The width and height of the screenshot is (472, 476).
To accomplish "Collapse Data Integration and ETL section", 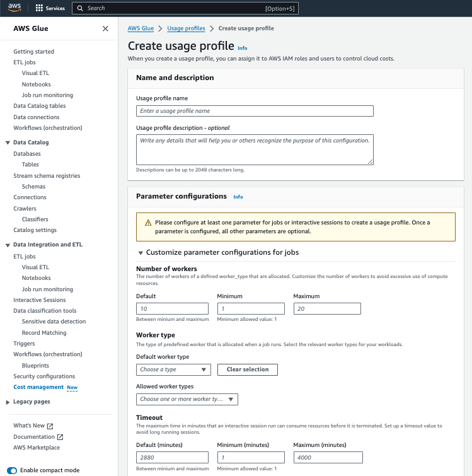I will (8, 245).
